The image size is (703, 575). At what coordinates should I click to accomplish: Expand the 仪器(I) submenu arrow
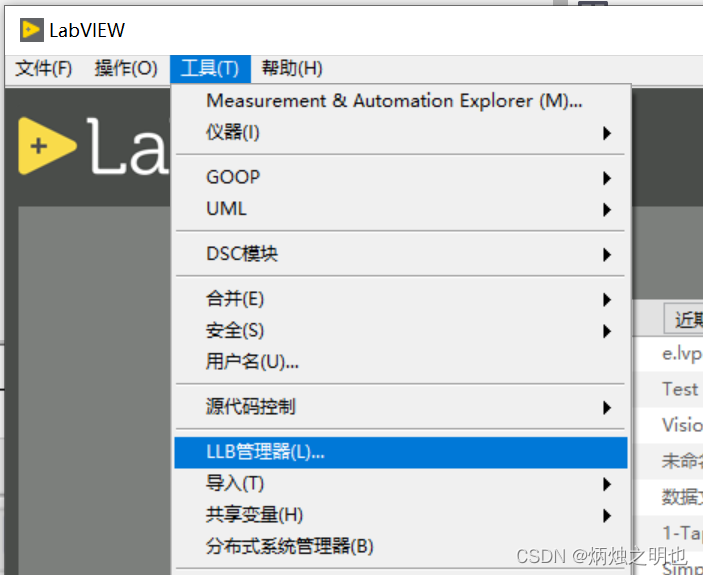click(607, 133)
